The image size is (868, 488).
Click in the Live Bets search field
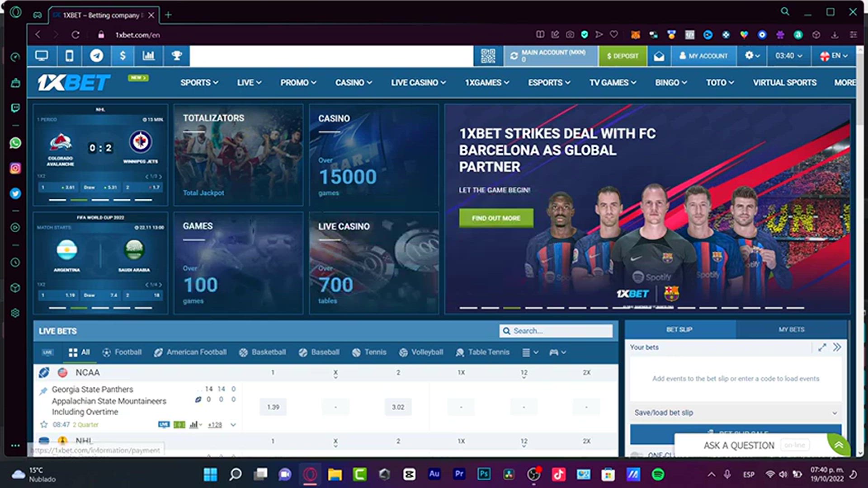[x=556, y=331]
